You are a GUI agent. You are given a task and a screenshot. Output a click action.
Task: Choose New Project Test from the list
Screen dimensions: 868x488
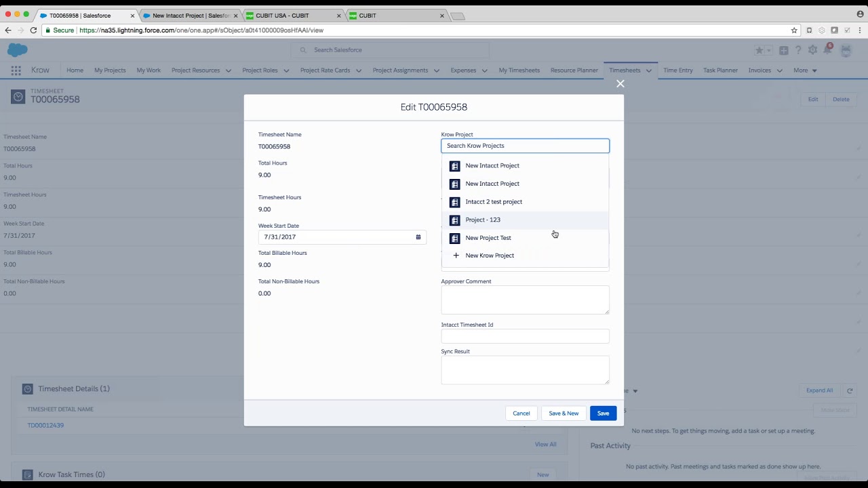pyautogui.click(x=525, y=238)
